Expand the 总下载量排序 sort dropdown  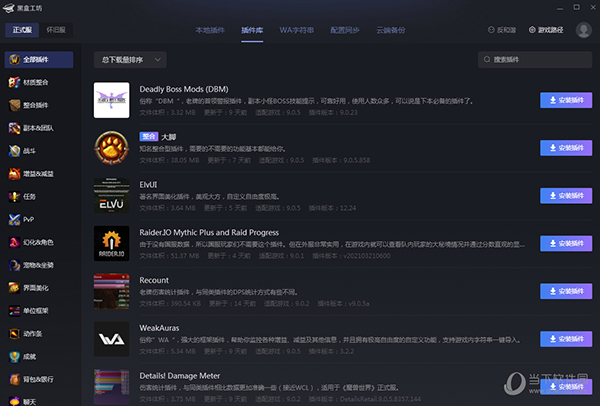pyautogui.click(x=130, y=60)
